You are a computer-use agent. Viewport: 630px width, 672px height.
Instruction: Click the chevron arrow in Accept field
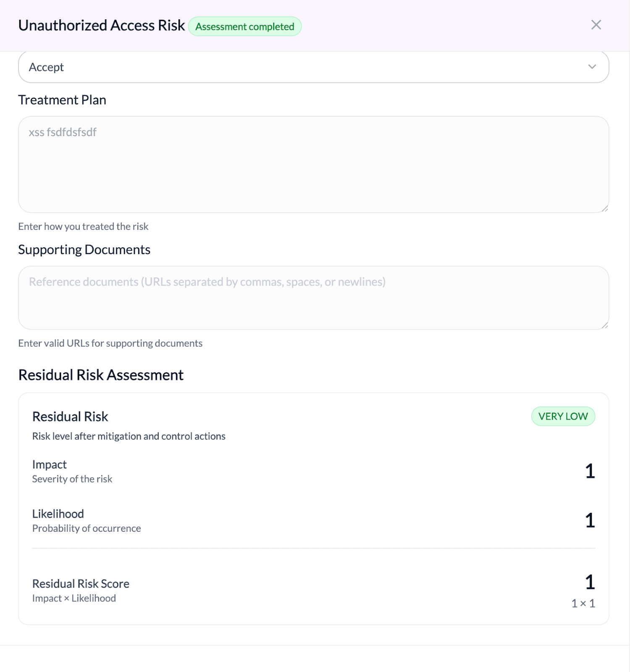[x=592, y=67]
